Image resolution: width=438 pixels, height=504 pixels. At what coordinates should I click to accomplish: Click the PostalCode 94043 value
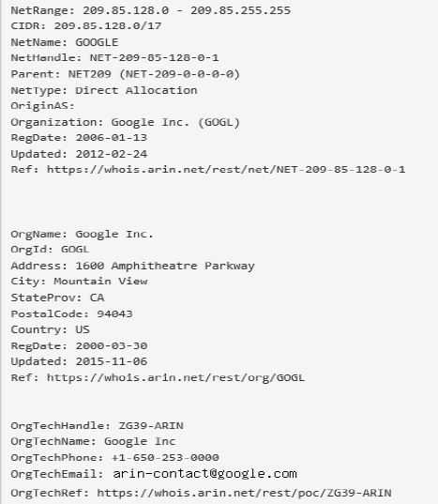pyautogui.click(x=114, y=313)
